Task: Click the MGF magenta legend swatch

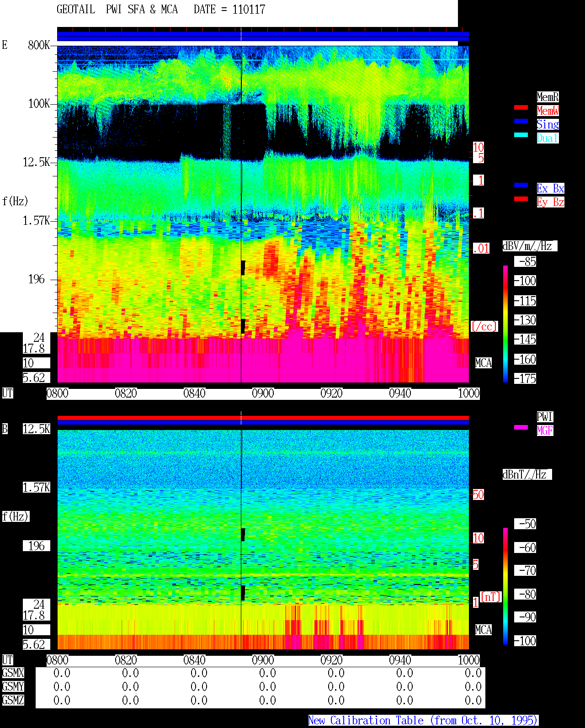Action: pos(521,427)
